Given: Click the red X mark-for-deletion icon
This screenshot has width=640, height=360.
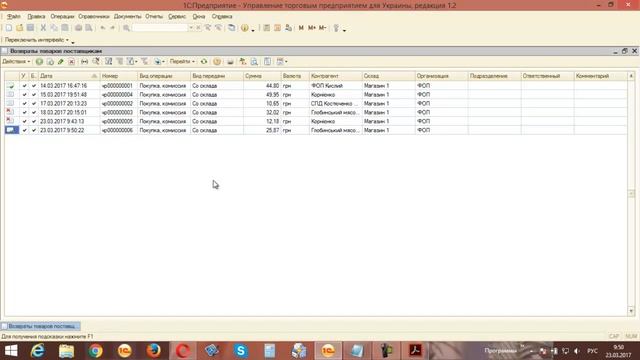Looking at the screenshot, I should (71, 62).
